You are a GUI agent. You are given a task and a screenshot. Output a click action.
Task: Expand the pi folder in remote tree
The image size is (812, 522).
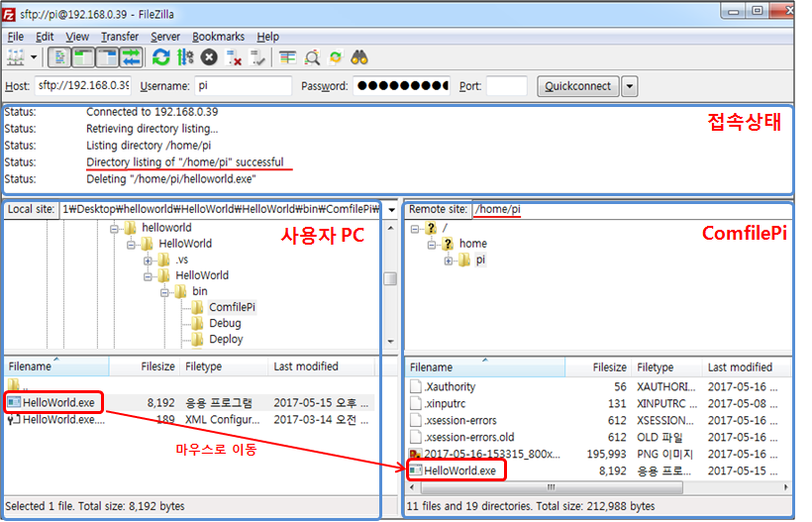click(x=449, y=261)
